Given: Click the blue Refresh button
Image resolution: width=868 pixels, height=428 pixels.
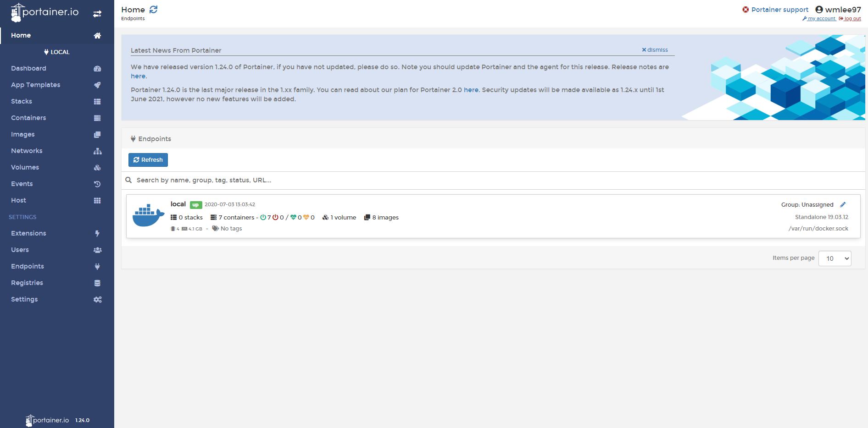Looking at the screenshot, I should [x=148, y=160].
